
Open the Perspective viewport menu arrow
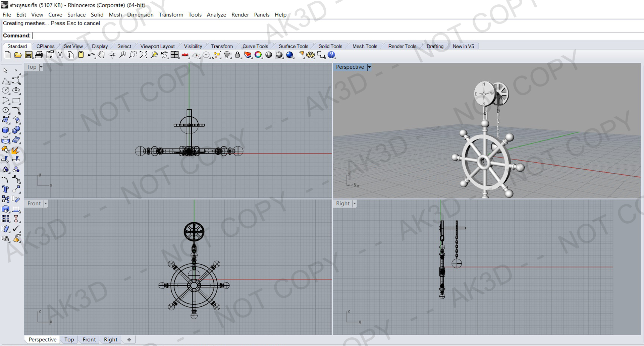[369, 67]
